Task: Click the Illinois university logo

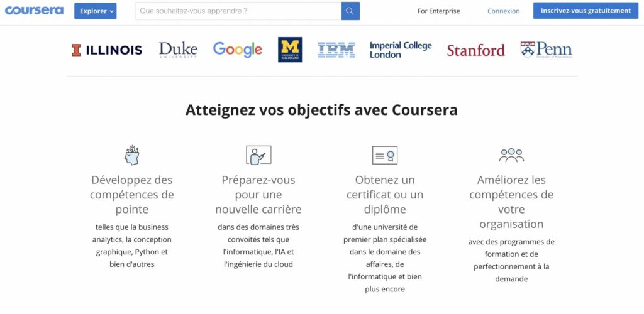Action: [x=107, y=50]
